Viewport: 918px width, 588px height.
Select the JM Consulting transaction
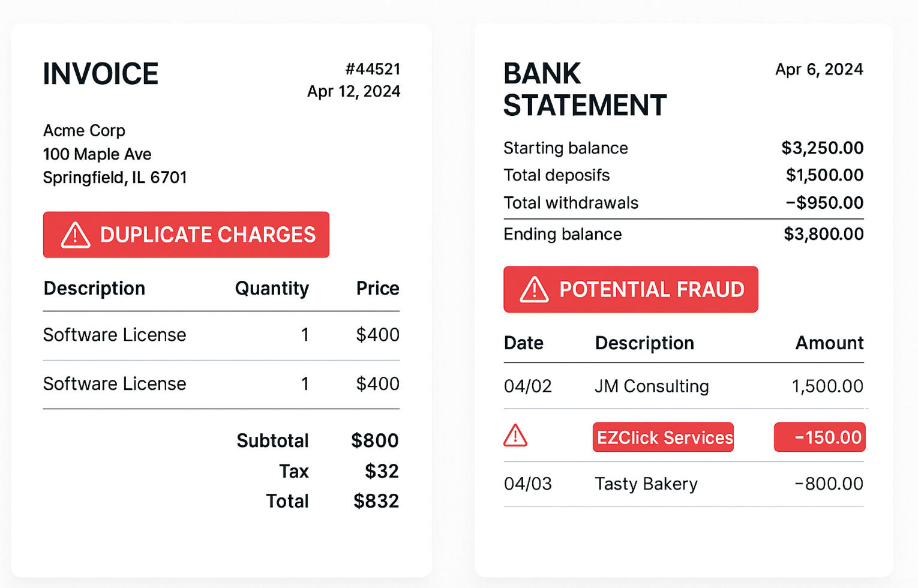684,386
